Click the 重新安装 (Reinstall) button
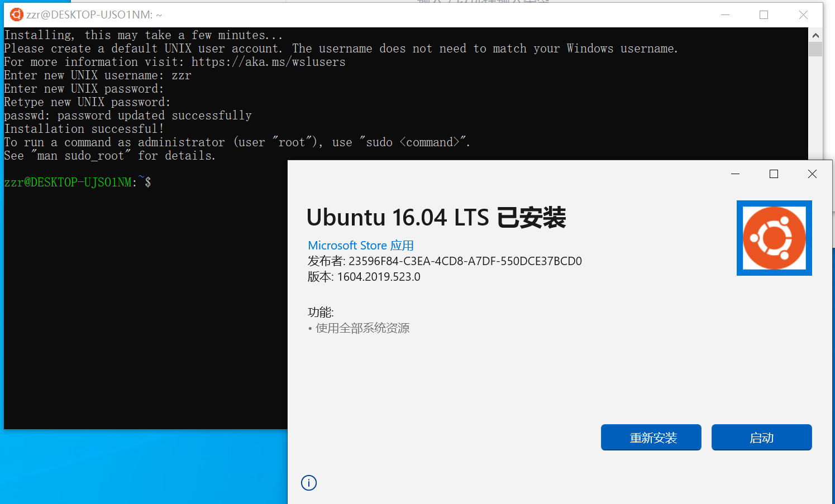The image size is (835, 504). [651, 438]
